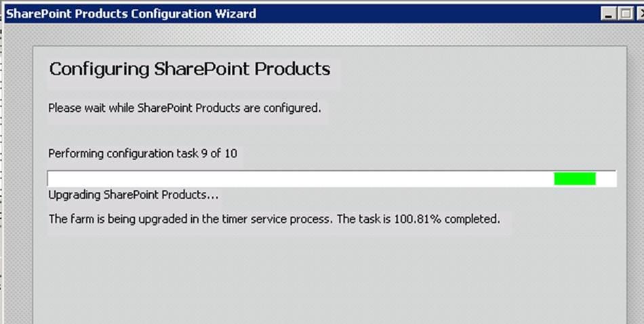Click the 'Upgrading SharePoint Products...' status text
The width and height of the screenshot is (644, 324).
click(x=134, y=195)
